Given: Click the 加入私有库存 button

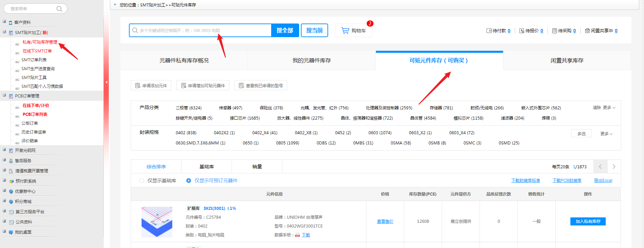Looking at the screenshot, I should coord(588,221).
